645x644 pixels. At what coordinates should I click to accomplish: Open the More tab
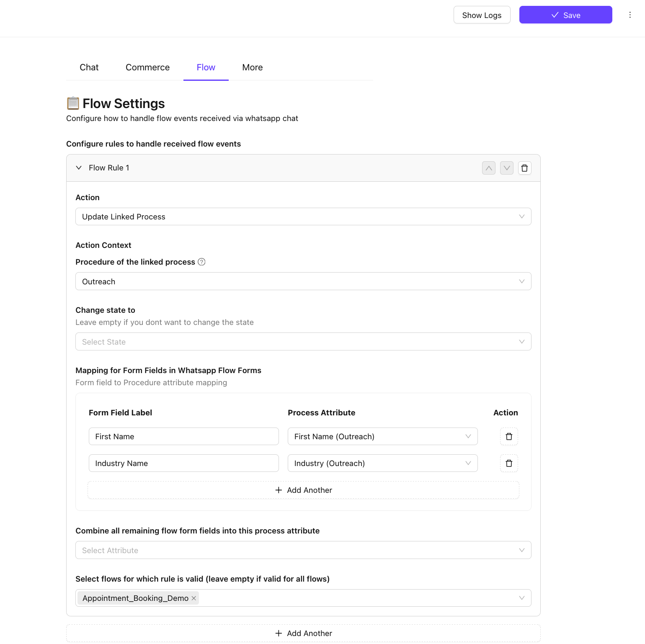(x=252, y=67)
